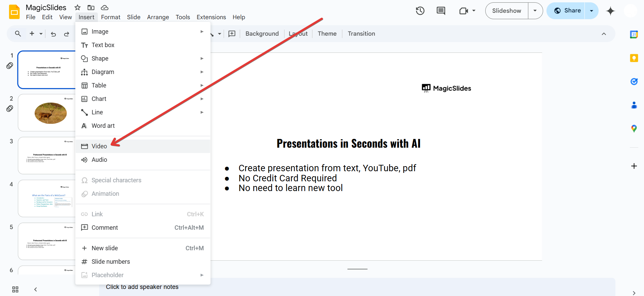Screen dimensions: 644x296
Task: Select Comment in the Insert menu
Action: (x=143, y=228)
